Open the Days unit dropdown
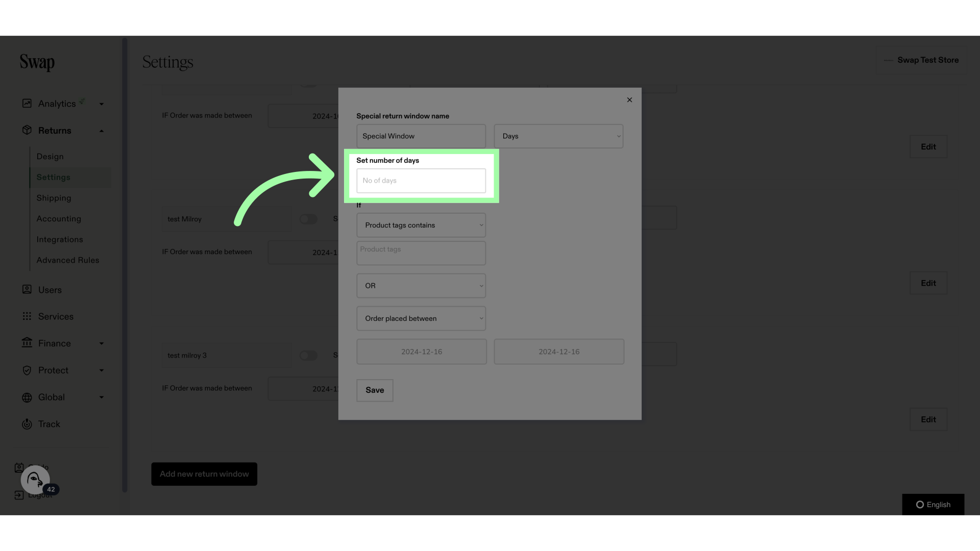This screenshot has width=980, height=551. coord(558,136)
